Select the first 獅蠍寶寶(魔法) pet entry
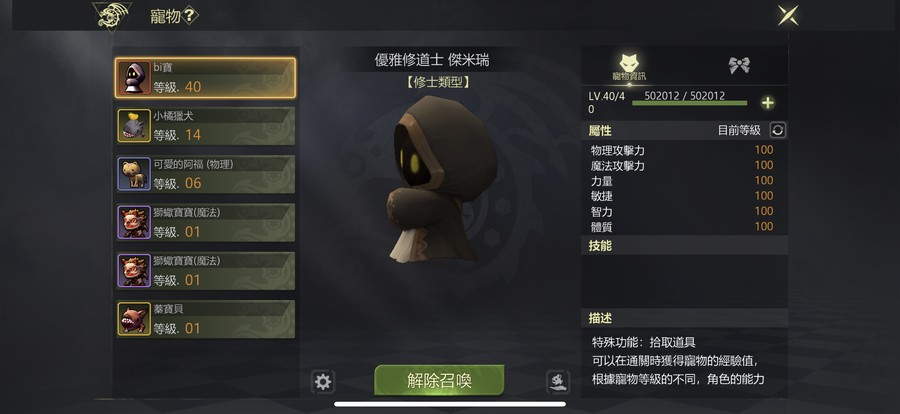 (x=205, y=222)
